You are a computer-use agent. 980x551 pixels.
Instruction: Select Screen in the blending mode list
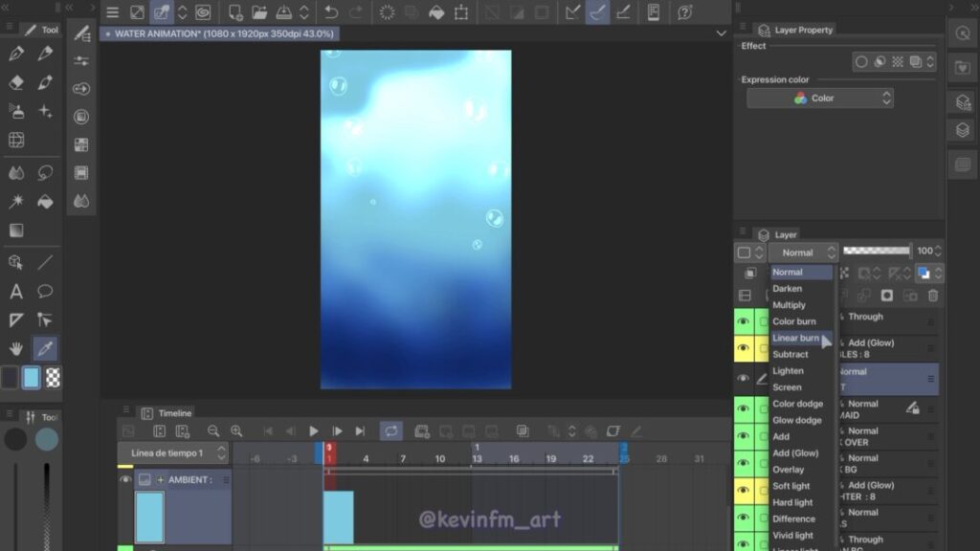point(787,387)
